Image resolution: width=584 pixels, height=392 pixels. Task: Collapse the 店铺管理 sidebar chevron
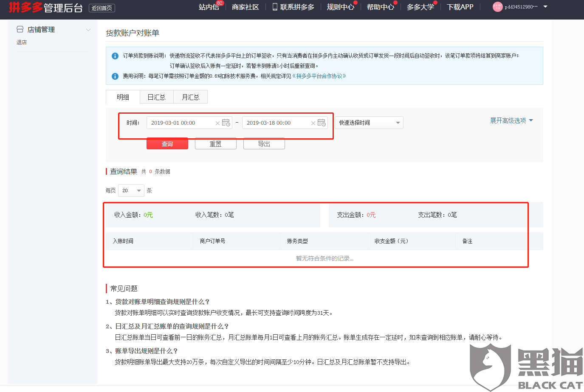(88, 30)
